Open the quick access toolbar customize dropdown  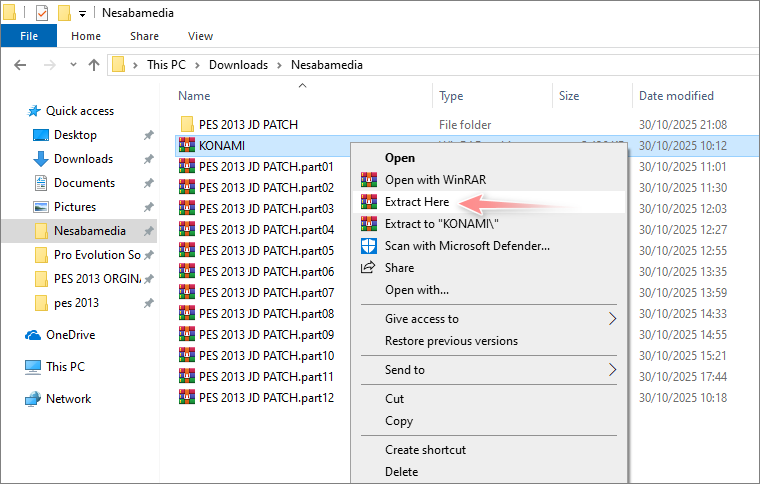point(82,14)
